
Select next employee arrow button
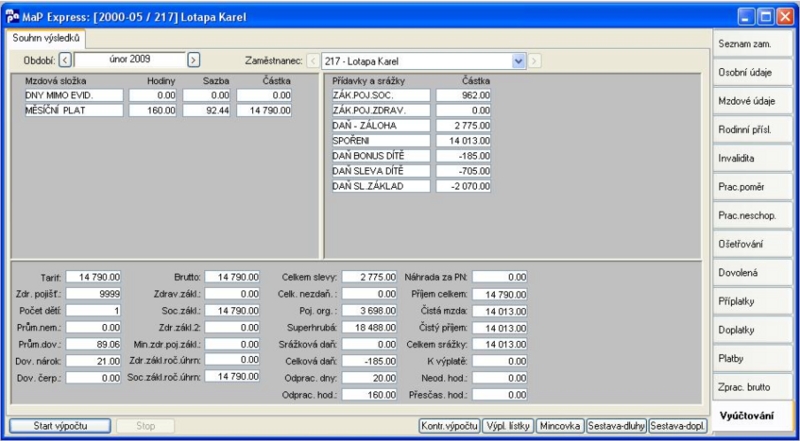pos(534,61)
